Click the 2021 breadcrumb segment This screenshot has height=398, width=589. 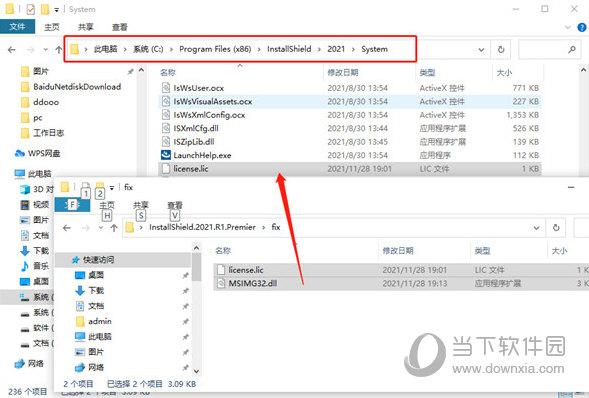coord(336,49)
